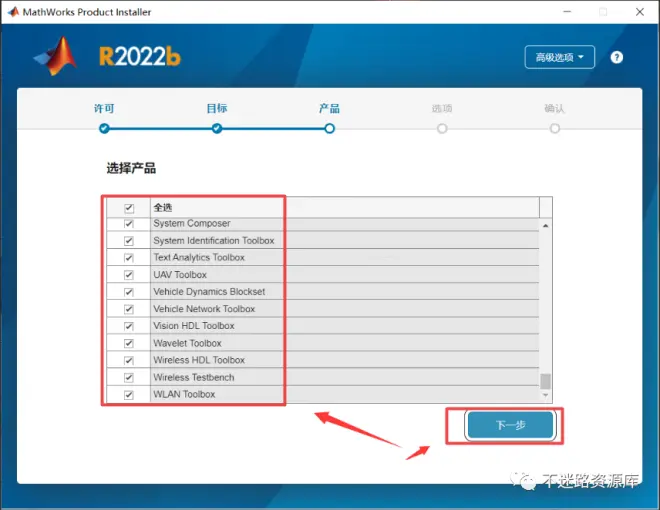Select the Wireless HDL Toolbox text
Screen dimensions: 660x510
click(199, 360)
